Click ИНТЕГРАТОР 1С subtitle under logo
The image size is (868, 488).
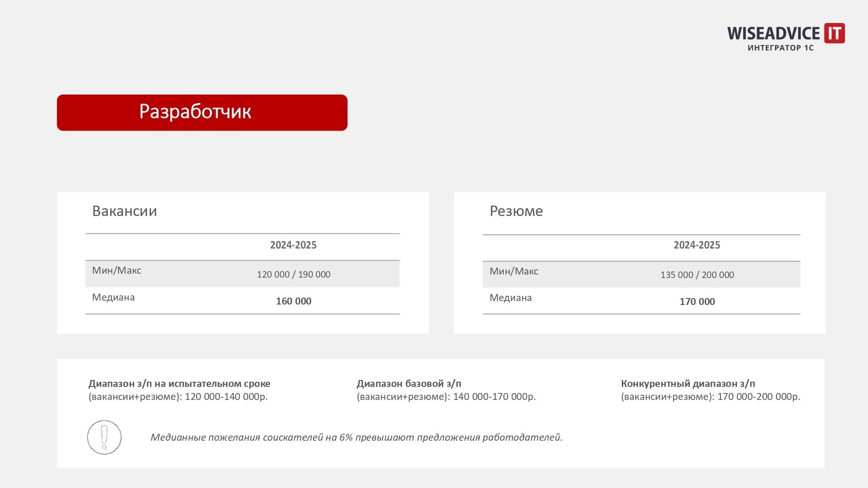[x=780, y=48]
